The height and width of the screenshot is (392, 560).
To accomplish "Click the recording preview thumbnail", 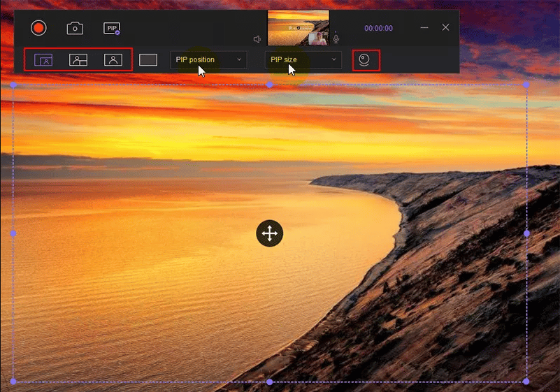I will pyautogui.click(x=299, y=28).
